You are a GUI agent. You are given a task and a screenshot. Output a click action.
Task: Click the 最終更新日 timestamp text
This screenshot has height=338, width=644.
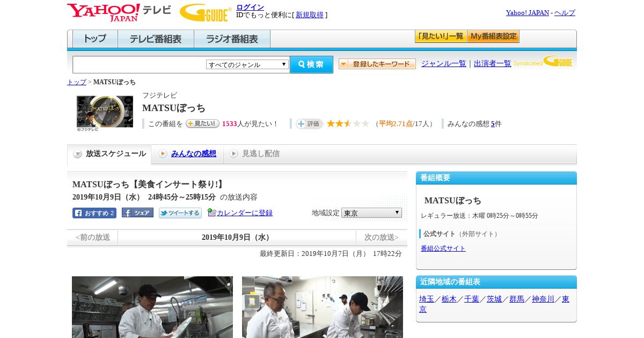[331, 254]
